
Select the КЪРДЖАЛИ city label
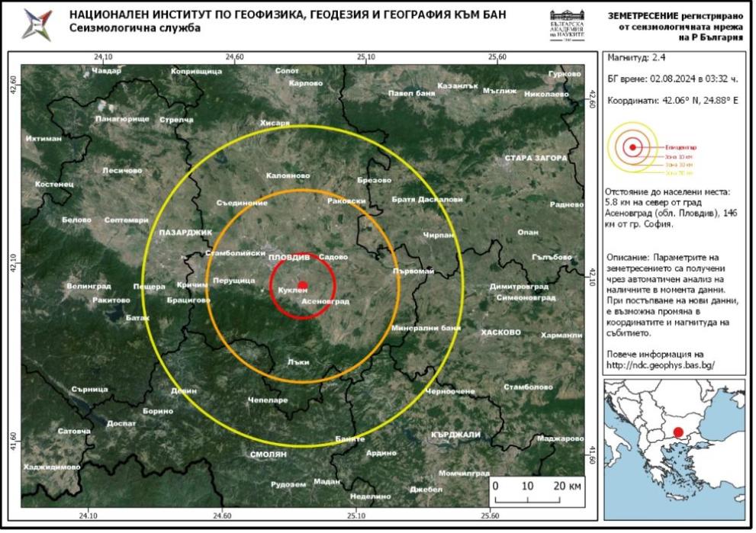pos(455,435)
